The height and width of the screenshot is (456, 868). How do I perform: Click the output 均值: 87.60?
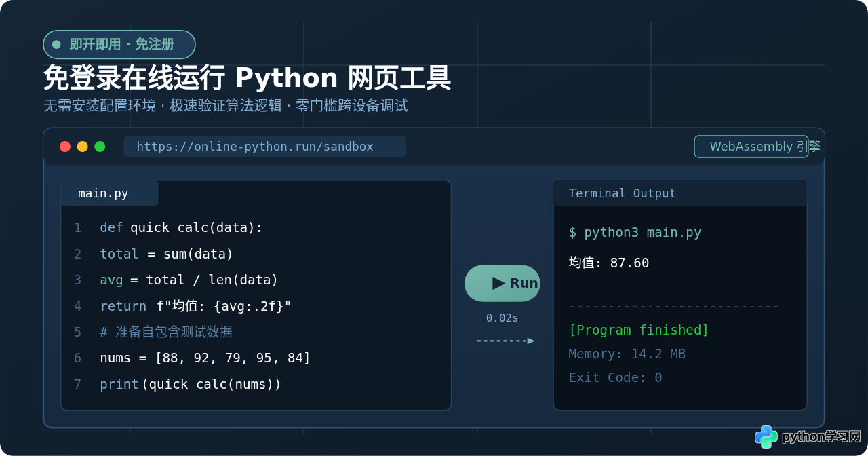tap(608, 263)
